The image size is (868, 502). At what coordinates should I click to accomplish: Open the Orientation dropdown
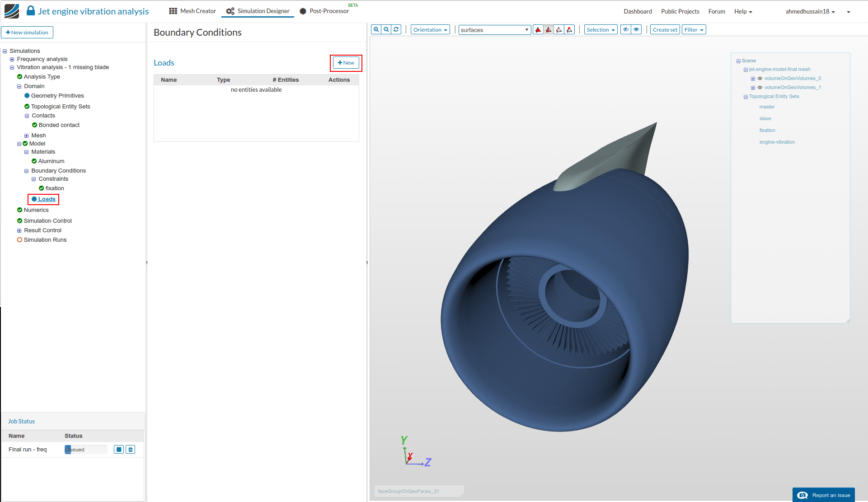point(430,30)
